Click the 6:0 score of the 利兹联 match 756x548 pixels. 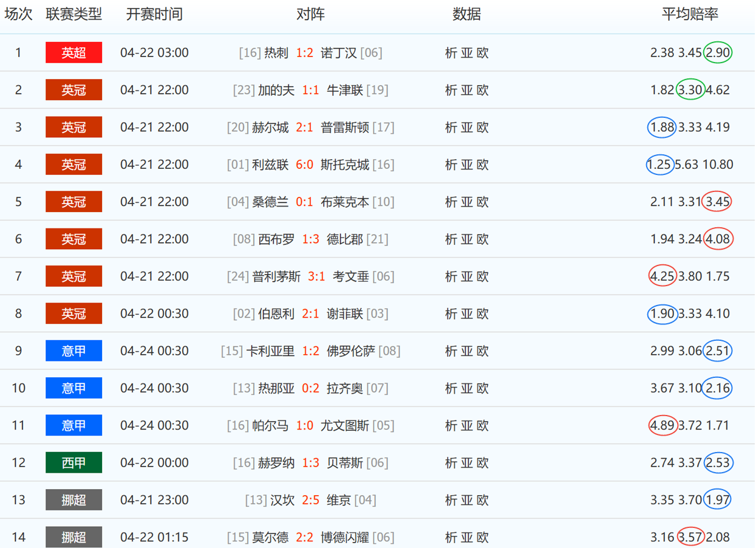click(304, 165)
